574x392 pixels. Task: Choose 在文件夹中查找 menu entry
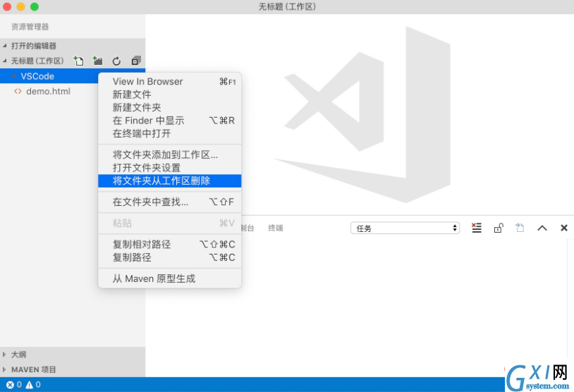click(x=169, y=202)
